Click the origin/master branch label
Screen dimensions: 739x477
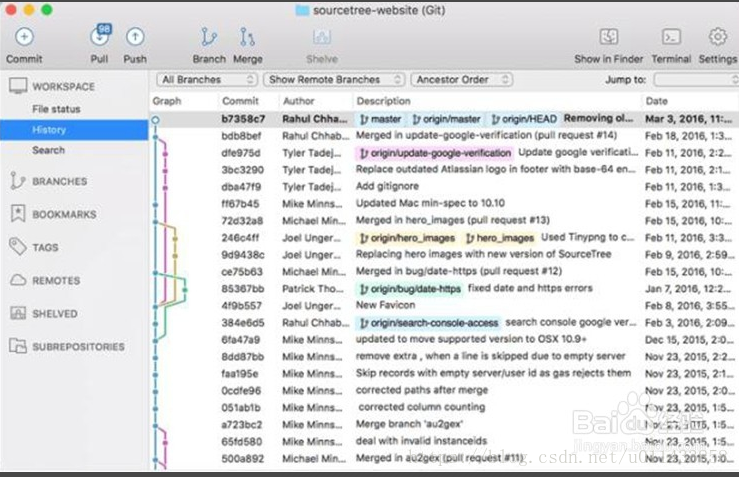pos(446,119)
